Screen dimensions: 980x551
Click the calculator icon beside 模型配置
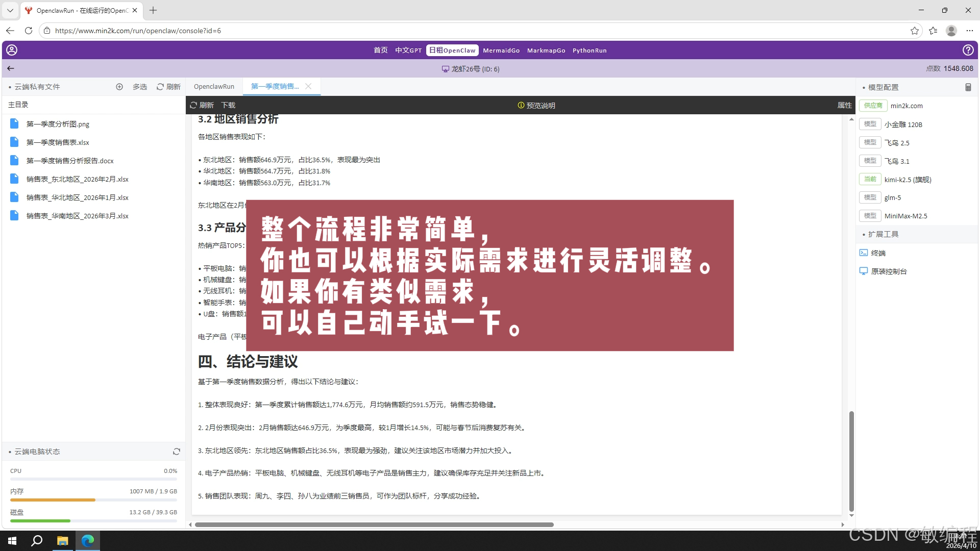tap(968, 87)
